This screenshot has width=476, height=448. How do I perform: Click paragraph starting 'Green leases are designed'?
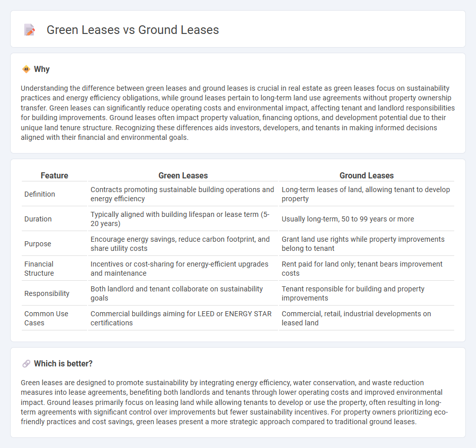pyautogui.click(x=234, y=402)
